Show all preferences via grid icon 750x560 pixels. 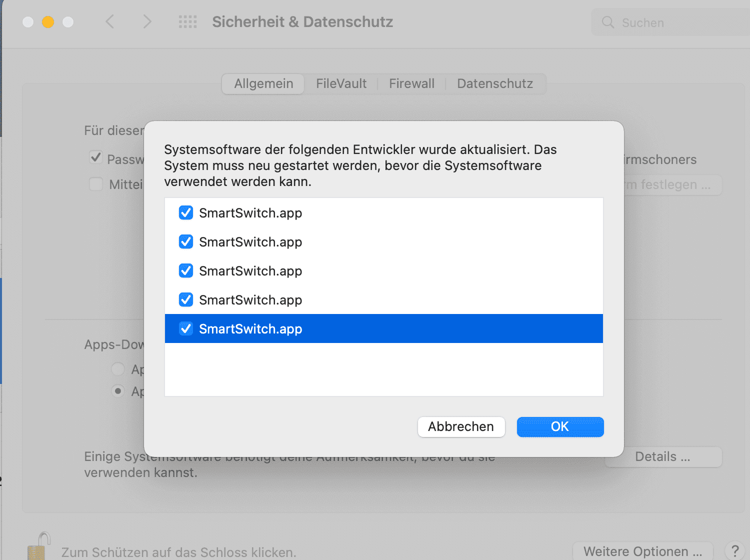[x=188, y=21]
